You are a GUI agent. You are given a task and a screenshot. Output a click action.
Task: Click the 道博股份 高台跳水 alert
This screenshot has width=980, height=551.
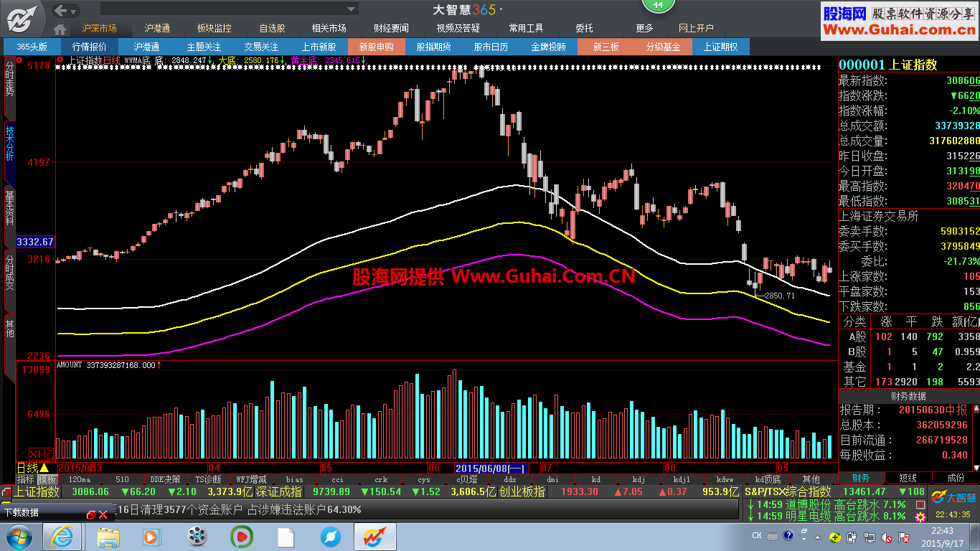click(x=826, y=504)
